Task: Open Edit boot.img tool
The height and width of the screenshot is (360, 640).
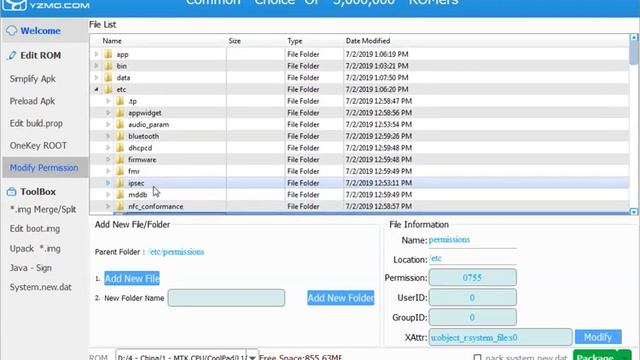Action: tap(35, 229)
